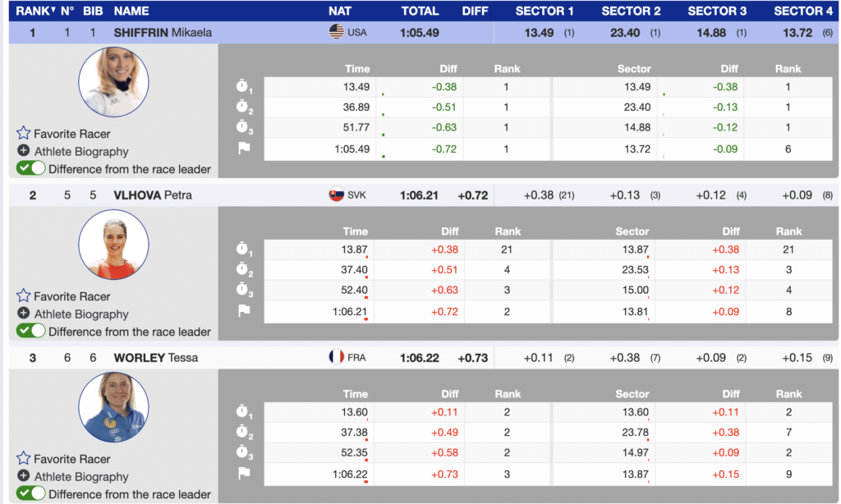This screenshot has width=841, height=504.
Task: Toggle Shiffrin's Difference from the race leader
Action: click(x=30, y=168)
